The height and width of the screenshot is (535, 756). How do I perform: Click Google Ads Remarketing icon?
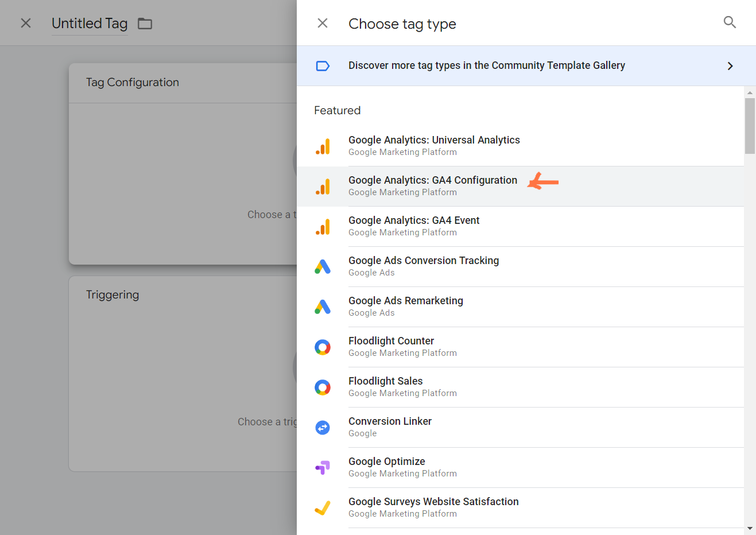click(323, 307)
